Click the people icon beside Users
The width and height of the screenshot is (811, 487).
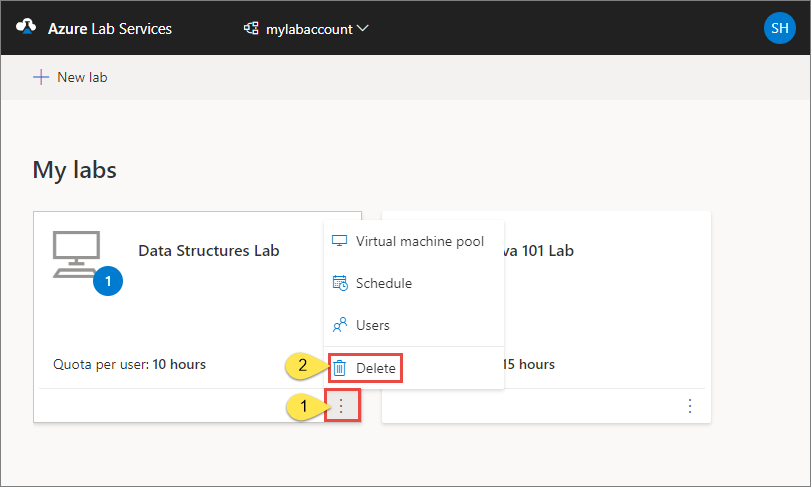click(x=340, y=325)
